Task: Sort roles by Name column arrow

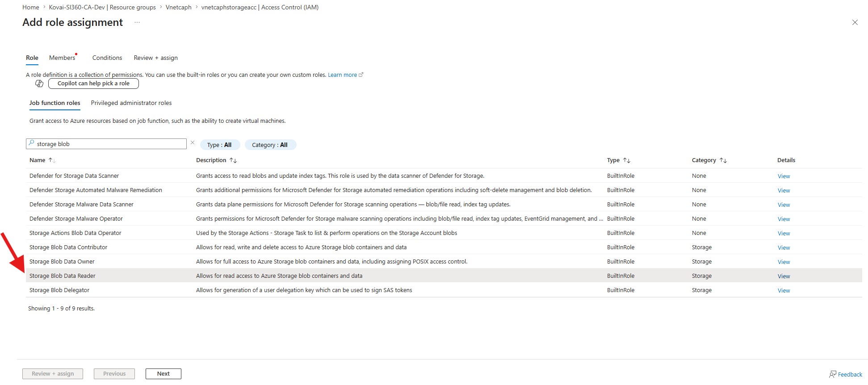Action: (x=51, y=160)
